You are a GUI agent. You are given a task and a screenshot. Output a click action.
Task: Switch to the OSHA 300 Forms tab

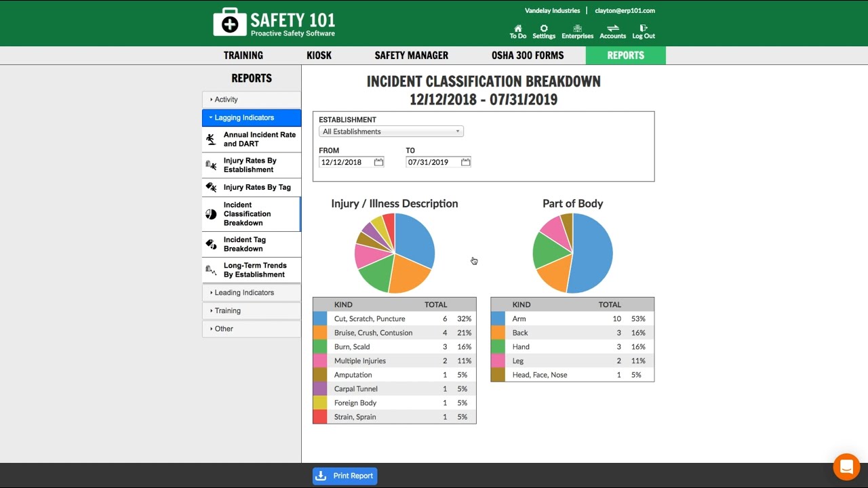(x=528, y=56)
